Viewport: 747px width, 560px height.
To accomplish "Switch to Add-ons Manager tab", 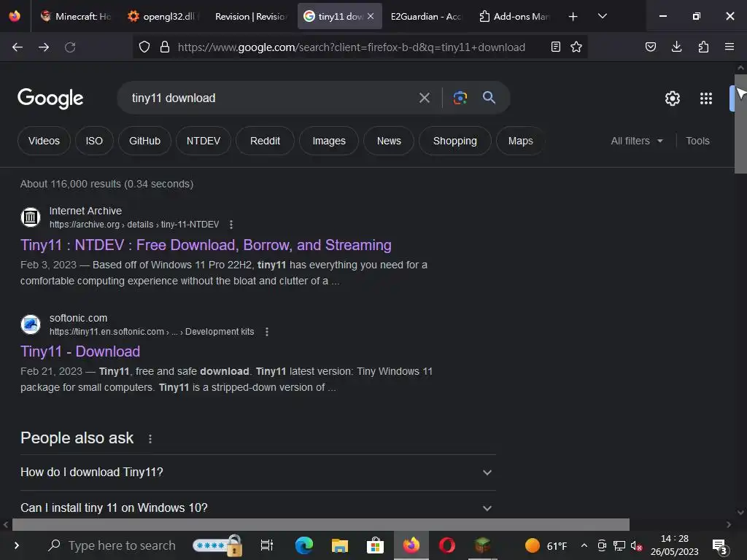I will click(514, 16).
